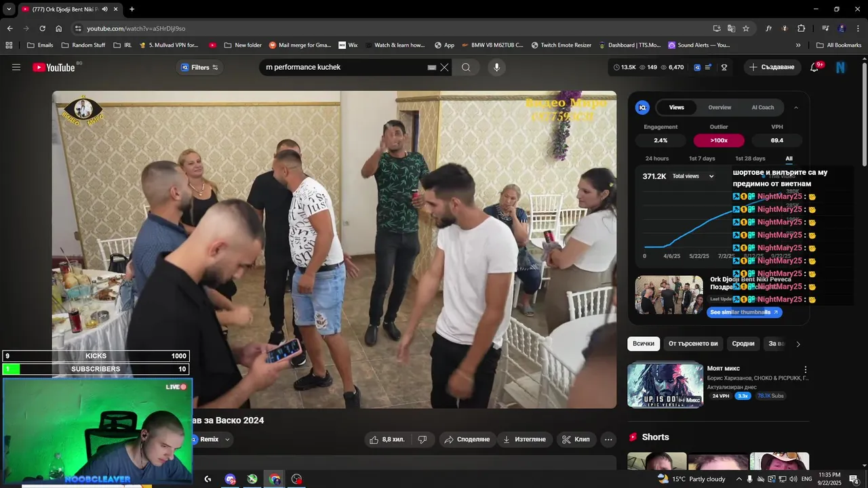Mute the tab with the speaker icon
Image resolution: width=868 pixels, height=488 pixels.
(104, 9)
